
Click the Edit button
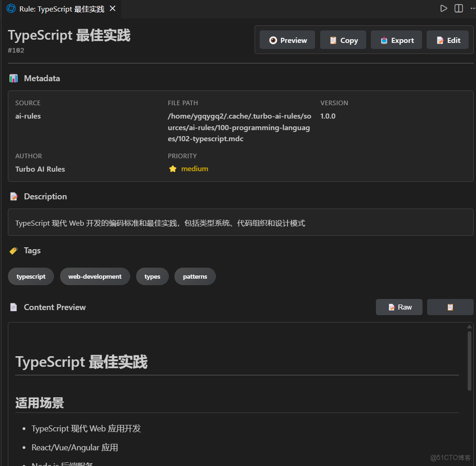tap(447, 40)
